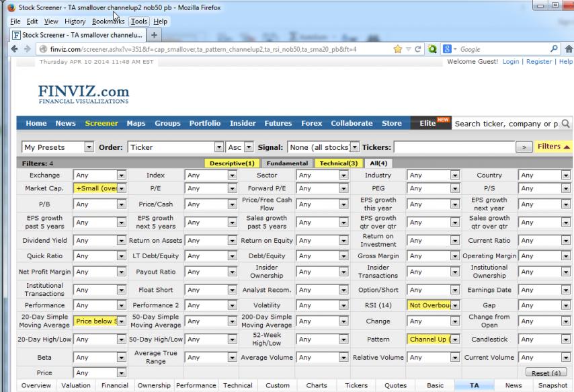Select the All(4) filter tab

pos(378,163)
